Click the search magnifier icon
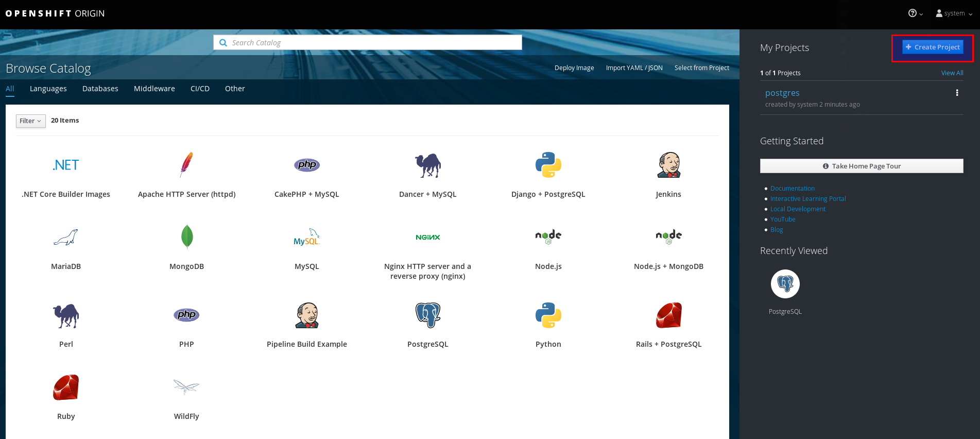 (223, 43)
